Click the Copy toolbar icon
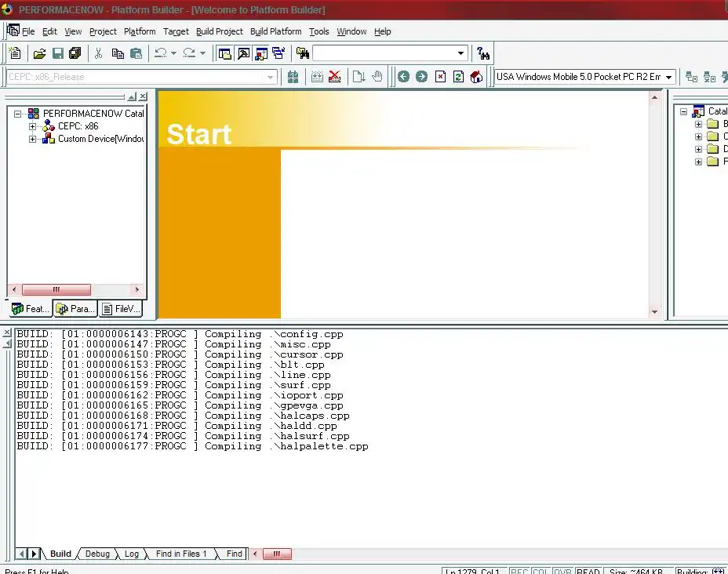 [x=118, y=53]
